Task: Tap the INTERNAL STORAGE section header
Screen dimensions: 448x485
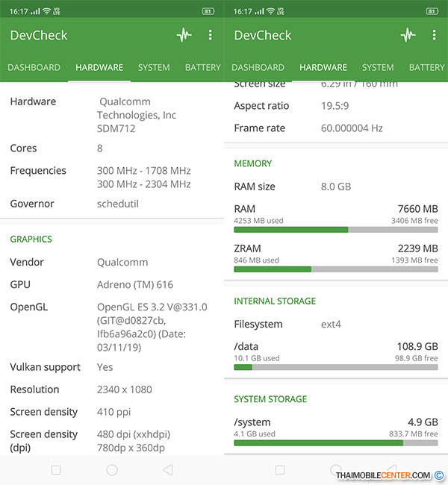Action: [275, 301]
